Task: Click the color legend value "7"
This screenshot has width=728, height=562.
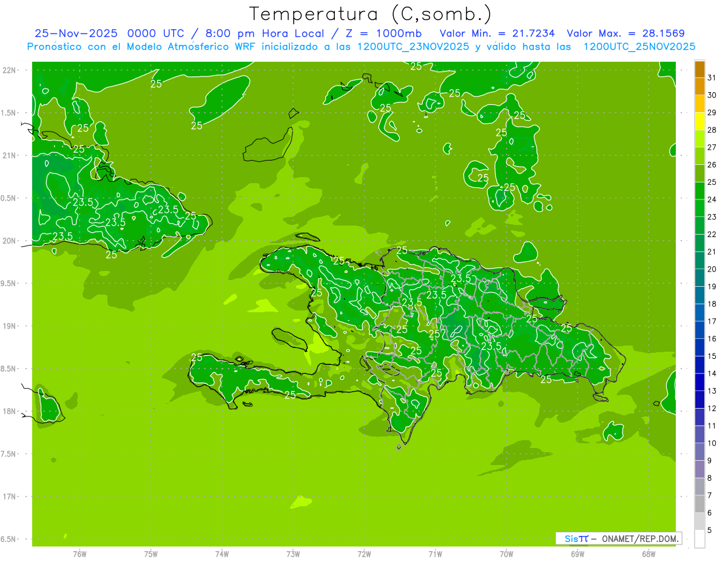Action: click(710, 495)
